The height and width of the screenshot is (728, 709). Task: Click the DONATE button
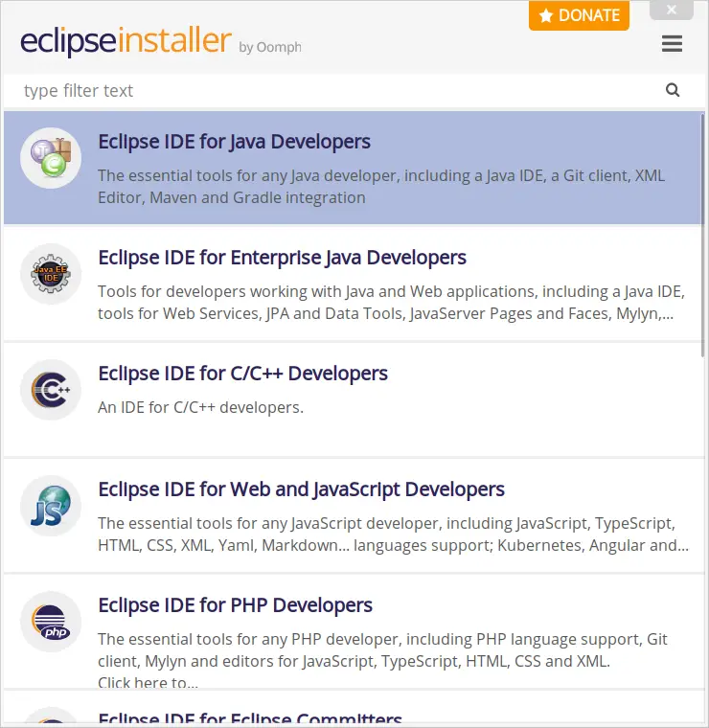coord(579,15)
